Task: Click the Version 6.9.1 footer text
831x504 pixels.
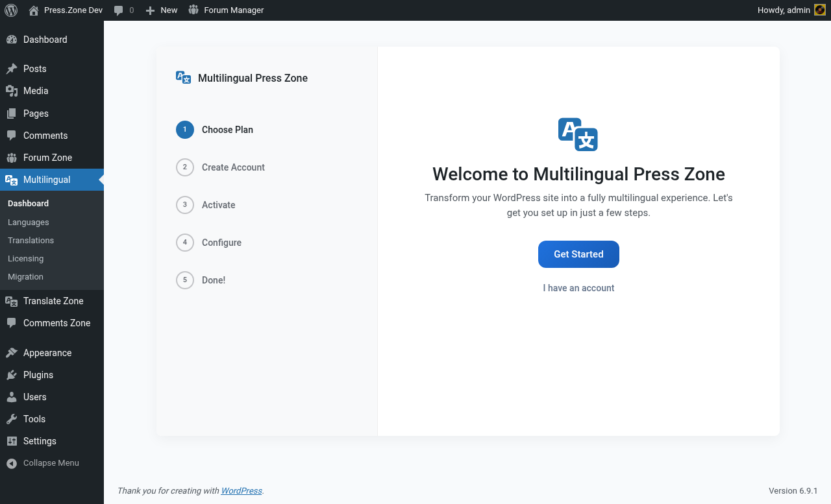Action: [x=793, y=491]
